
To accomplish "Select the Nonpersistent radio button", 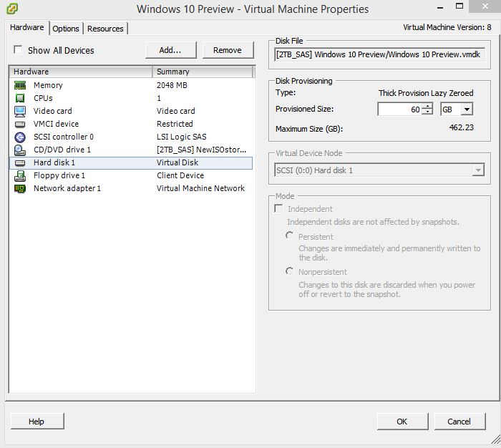I will 289,271.
